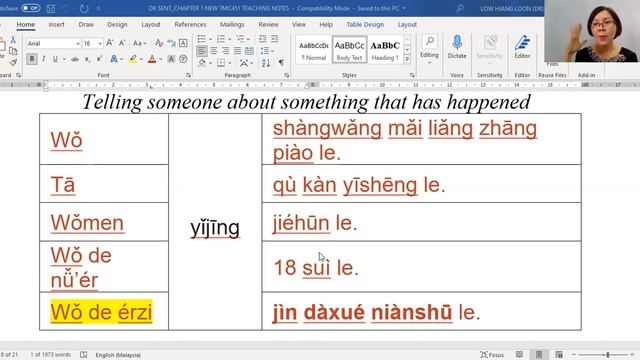Click the Copy icon
Screen dimensions: 640x360
click(13, 51)
